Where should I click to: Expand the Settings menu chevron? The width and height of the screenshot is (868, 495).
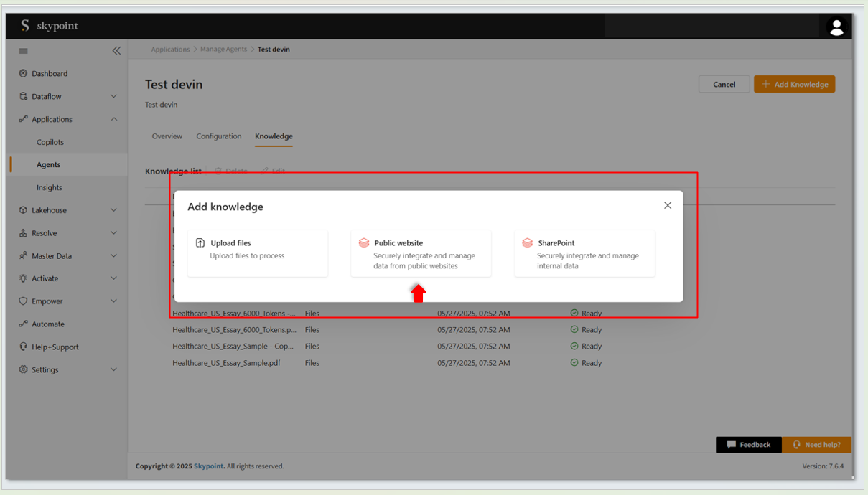113,369
